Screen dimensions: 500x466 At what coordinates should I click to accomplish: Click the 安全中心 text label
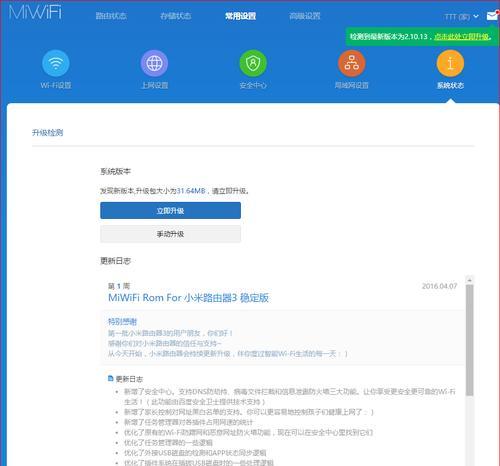click(x=253, y=85)
